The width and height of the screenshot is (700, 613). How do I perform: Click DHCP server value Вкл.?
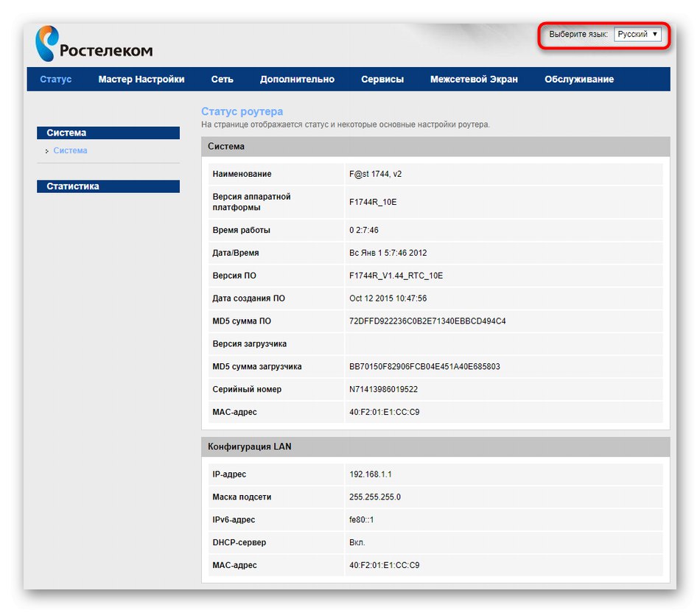tap(357, 543)
